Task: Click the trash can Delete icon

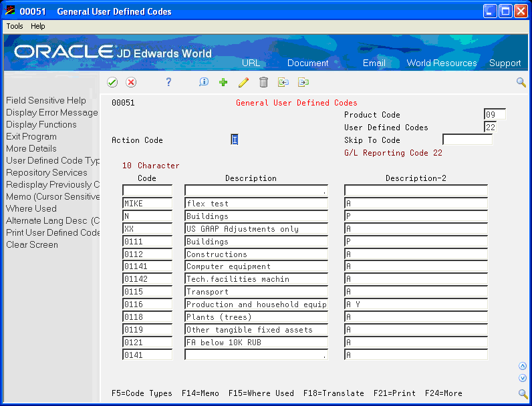Action: point(263,82)
